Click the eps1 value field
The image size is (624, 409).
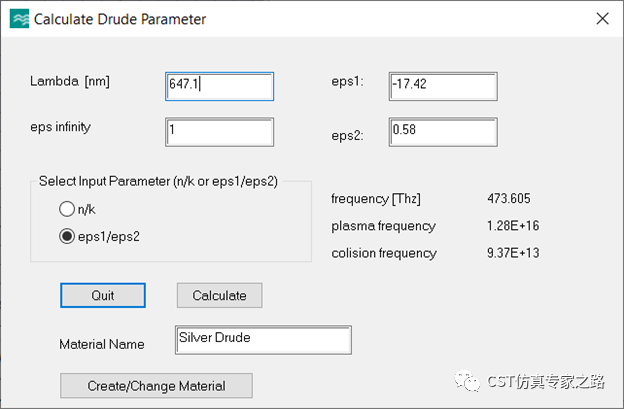[x=443, y=86]
